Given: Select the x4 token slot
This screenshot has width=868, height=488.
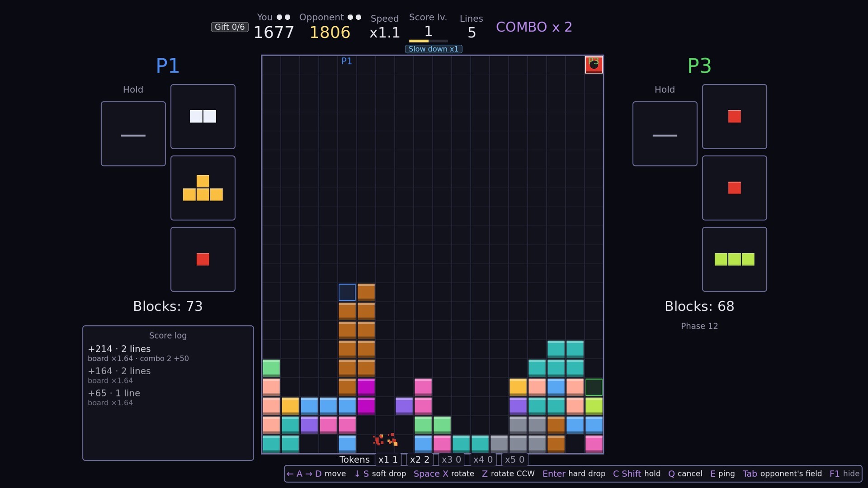Looking at the screenshot, I should 483,460.
